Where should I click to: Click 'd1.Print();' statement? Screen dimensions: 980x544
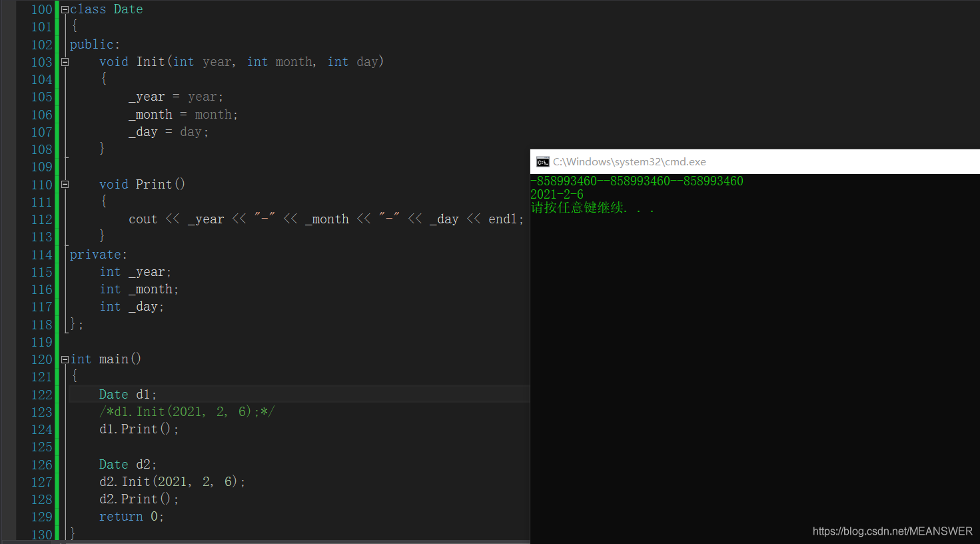tap(139, 429)
